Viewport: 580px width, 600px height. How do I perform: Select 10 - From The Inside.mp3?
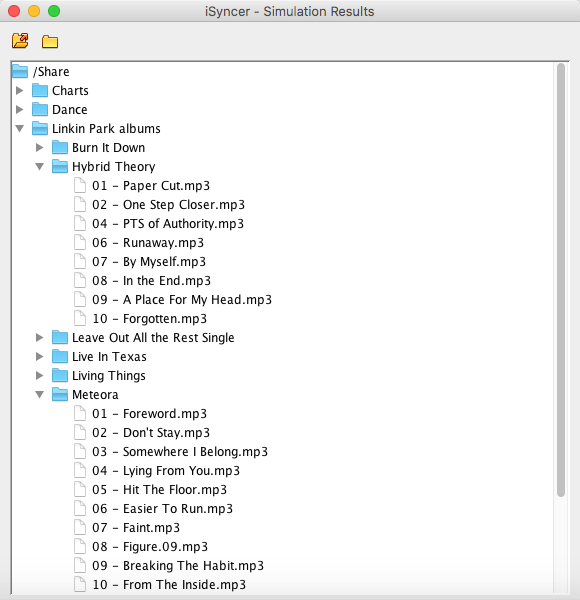pyautogui.click(x=169, y=585)
